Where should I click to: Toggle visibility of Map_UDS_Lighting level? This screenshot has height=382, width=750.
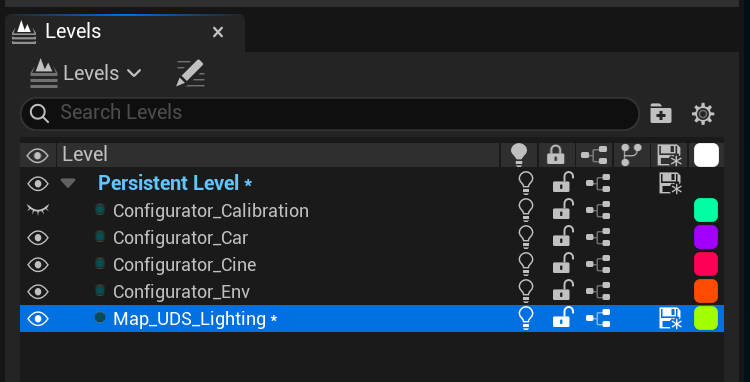(38, 319)
